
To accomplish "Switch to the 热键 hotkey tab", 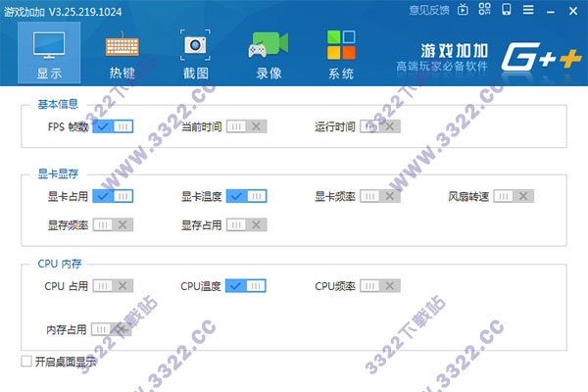I will (122, 55).
